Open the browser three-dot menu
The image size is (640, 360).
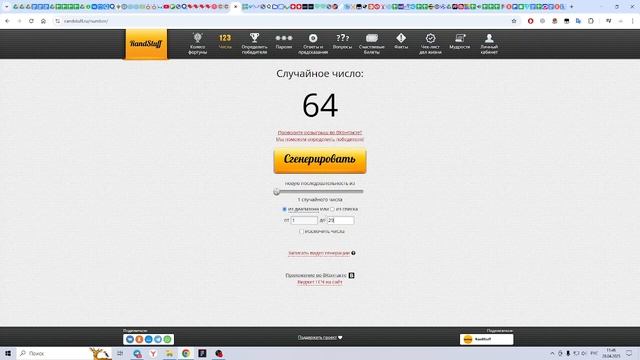633,21
